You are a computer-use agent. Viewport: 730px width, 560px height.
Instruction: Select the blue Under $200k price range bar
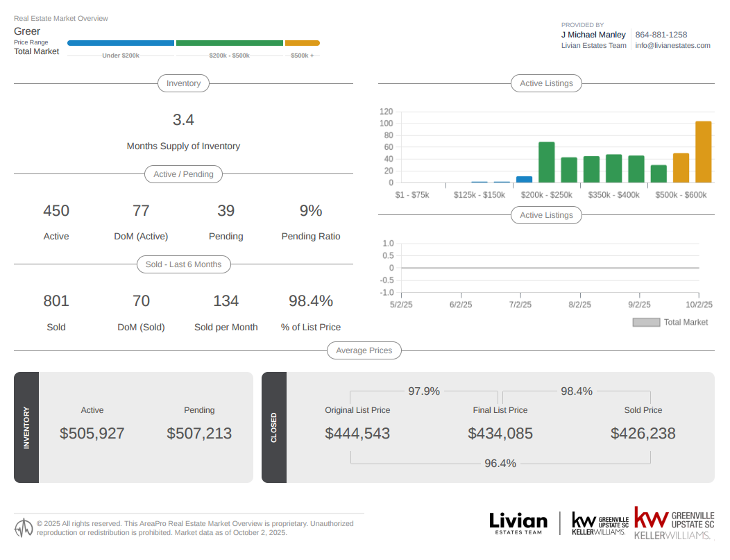(121, 43)
